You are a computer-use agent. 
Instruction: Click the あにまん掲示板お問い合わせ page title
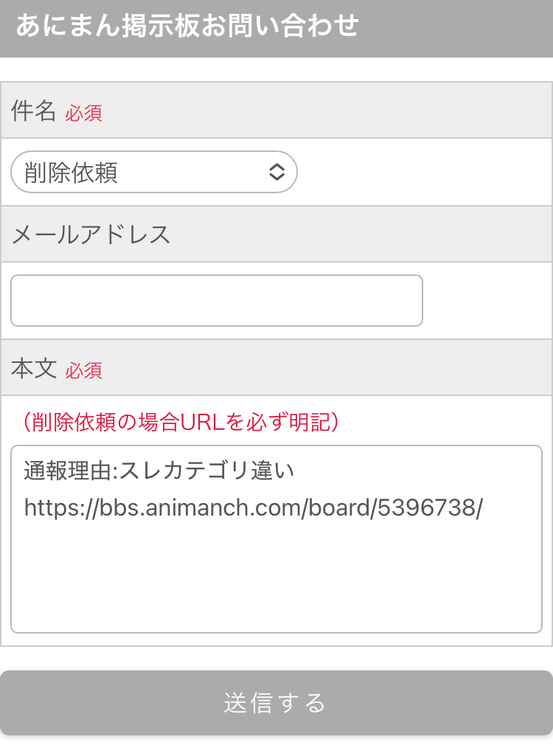tap(187, 26)
